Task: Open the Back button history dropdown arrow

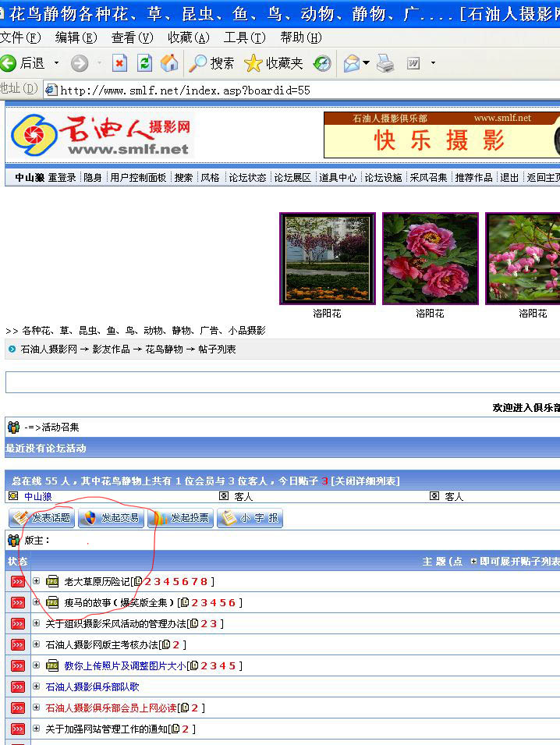Action: pyautogui.click(x=56, y=63)
